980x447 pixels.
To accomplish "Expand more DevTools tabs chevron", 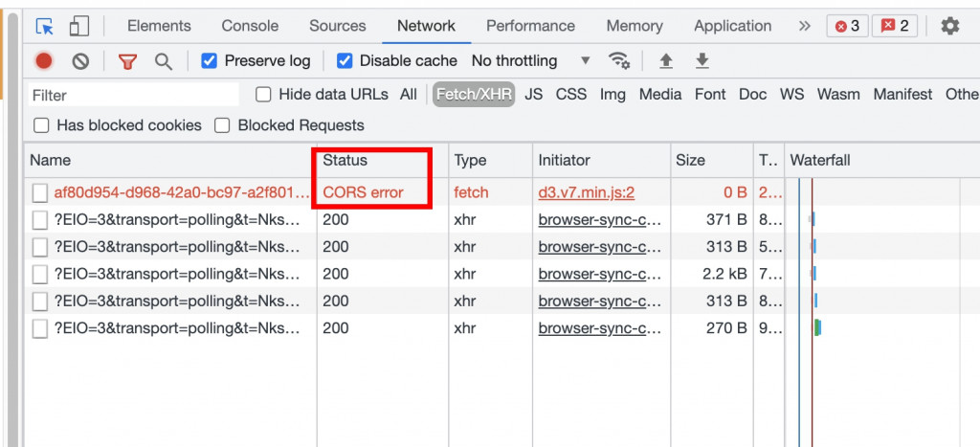I will pos(804,26).
